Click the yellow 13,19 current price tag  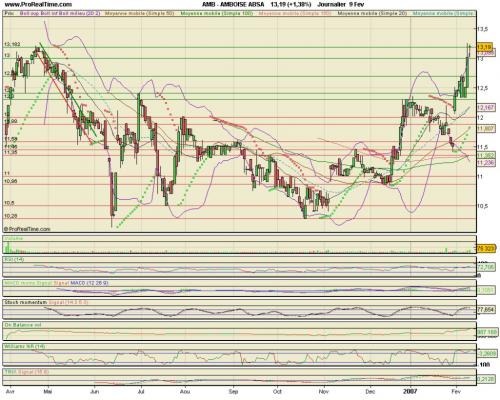pyautogui.click(x=484, y=47)
